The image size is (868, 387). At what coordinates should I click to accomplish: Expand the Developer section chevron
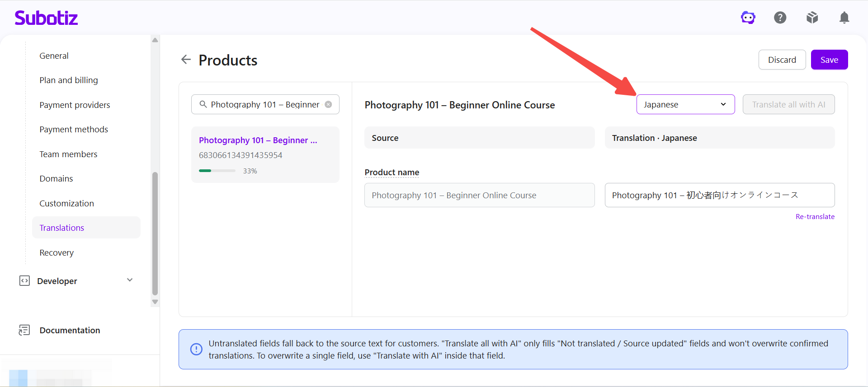[x=130, y=280]
